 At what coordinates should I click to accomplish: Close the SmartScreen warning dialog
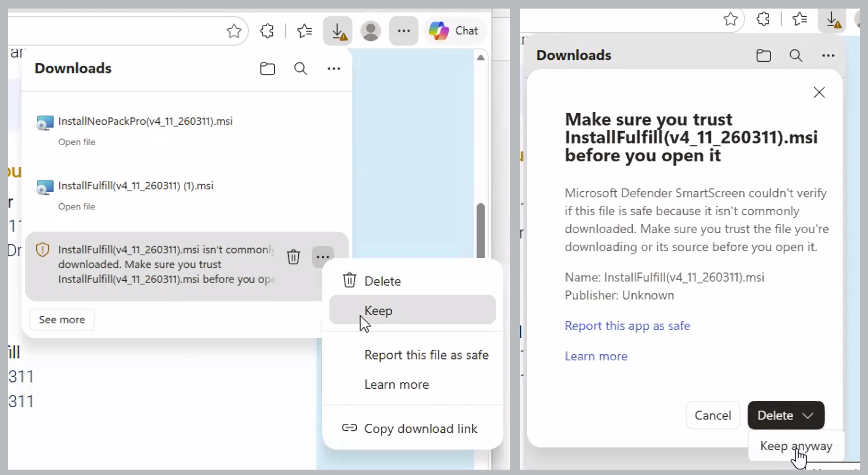click(x=819, y=92)
